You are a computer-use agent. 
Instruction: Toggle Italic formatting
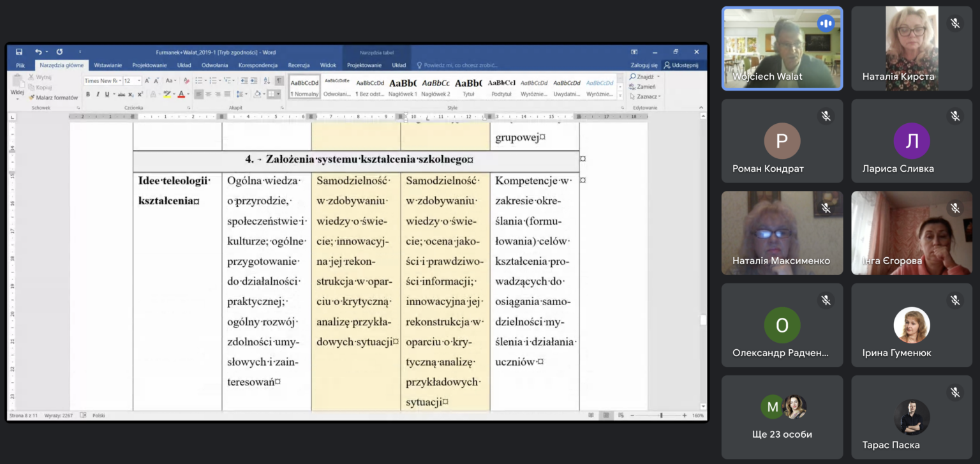[97, 94]
